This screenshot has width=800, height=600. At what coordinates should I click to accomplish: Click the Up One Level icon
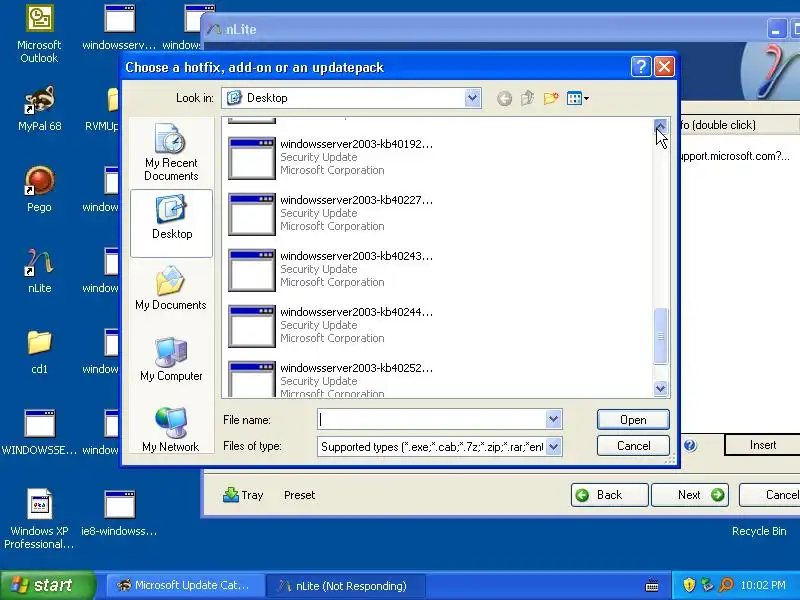528,98
